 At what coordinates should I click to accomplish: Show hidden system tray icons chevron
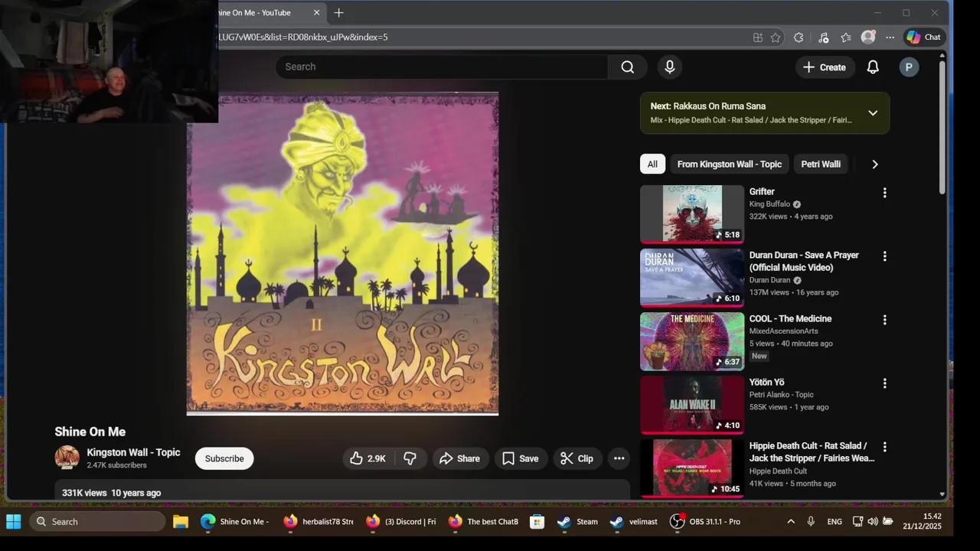[790, 522]
